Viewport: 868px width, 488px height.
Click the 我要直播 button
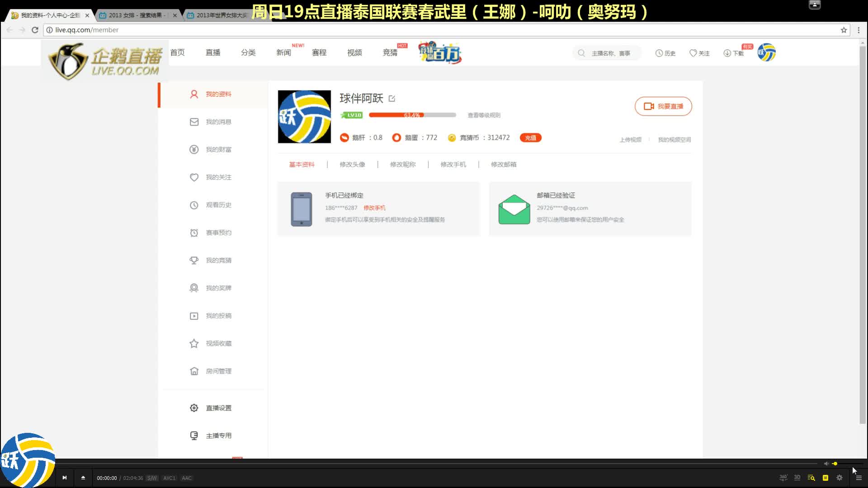(x=663, y=106)
